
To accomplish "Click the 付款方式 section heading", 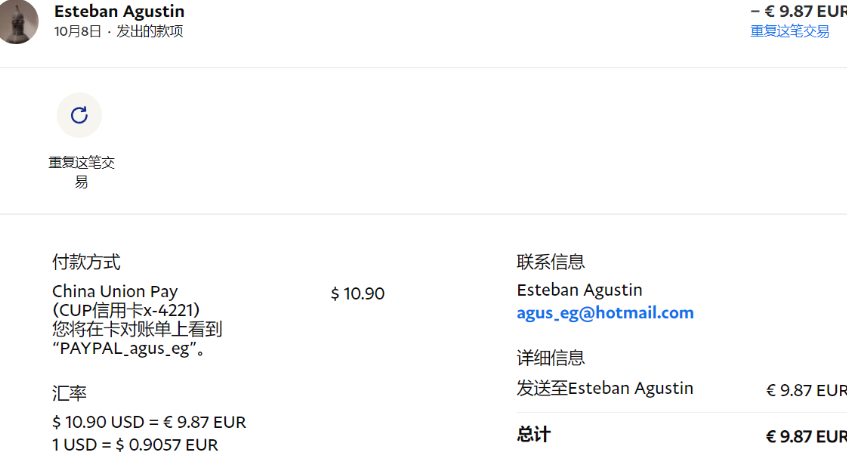I will (x=86, y=262).
